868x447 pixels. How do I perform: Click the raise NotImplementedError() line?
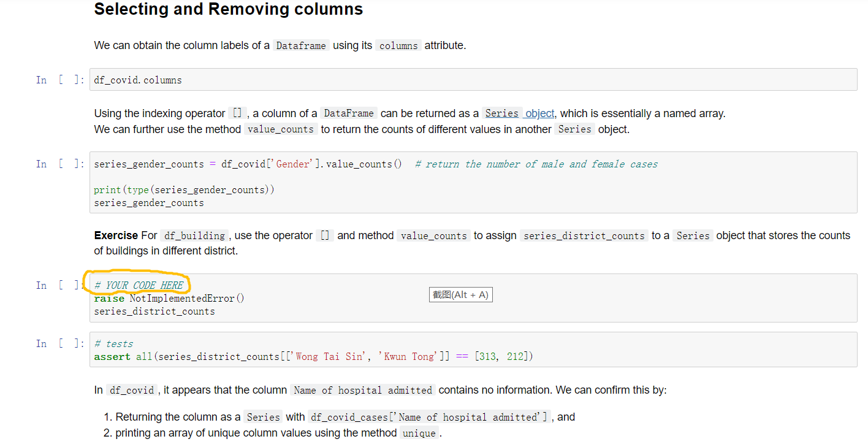coord(168,298)
